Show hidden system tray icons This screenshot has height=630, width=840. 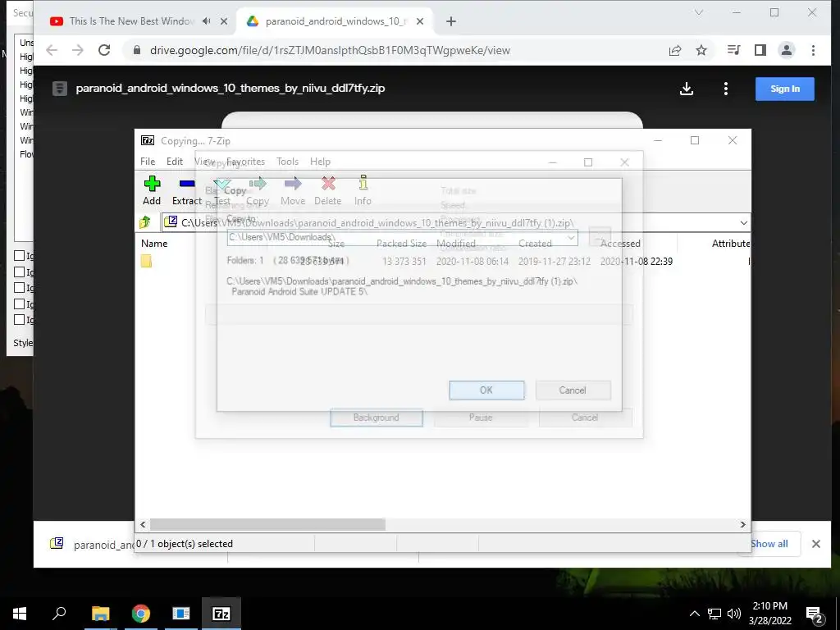694,614
